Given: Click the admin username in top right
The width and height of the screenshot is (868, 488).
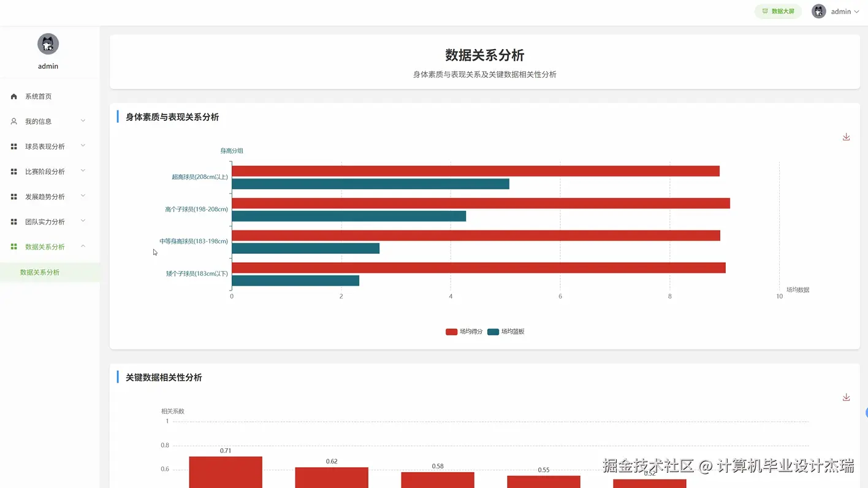Looking at the screenshot, I should point(840,11).
